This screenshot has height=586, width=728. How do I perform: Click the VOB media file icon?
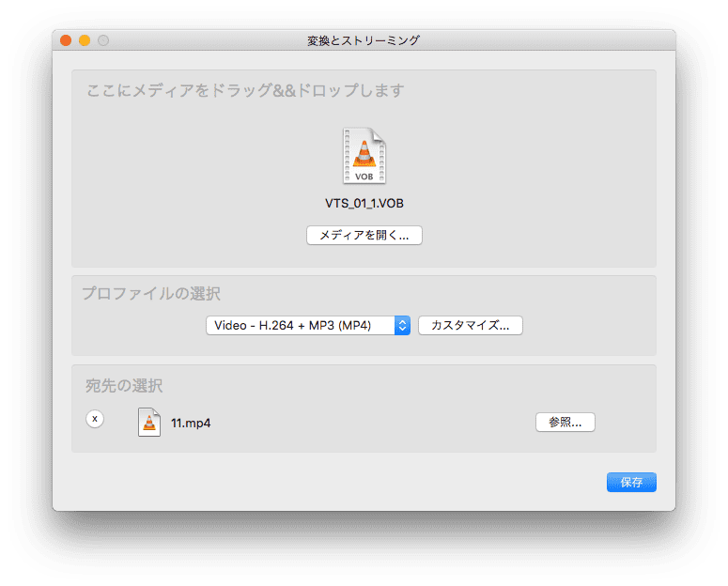click(x=364, y=156)
